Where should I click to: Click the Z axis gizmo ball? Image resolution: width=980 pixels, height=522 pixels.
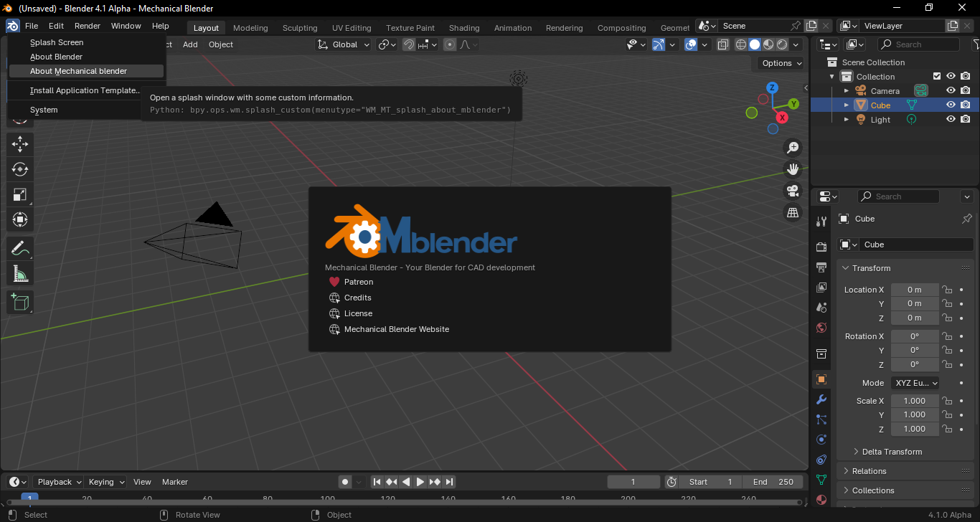click(772, 87)
